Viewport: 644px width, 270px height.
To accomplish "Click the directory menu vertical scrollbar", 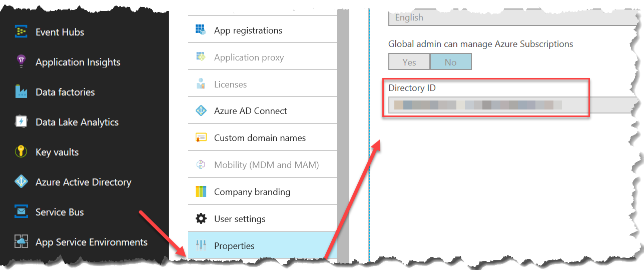I will pyautogui.click(x=343, y=135).
